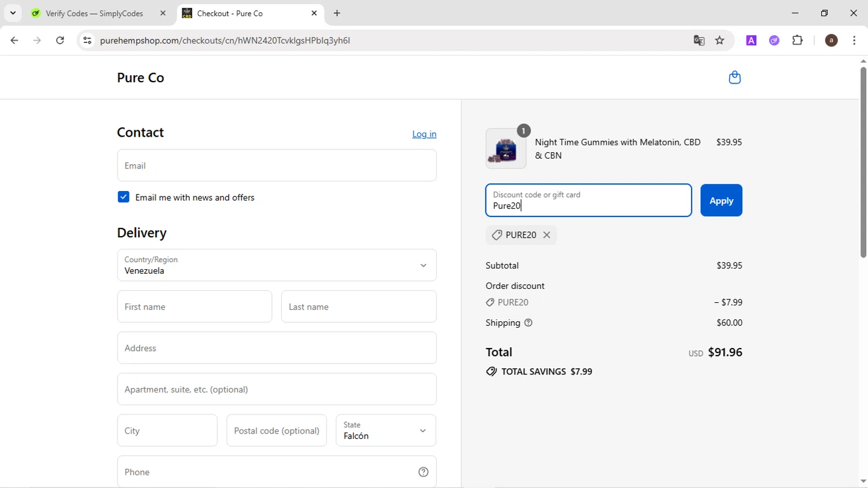Screen dimensions: 868x488
Task: Open the Google Translate page icon
Action: [x=699, y=41]
